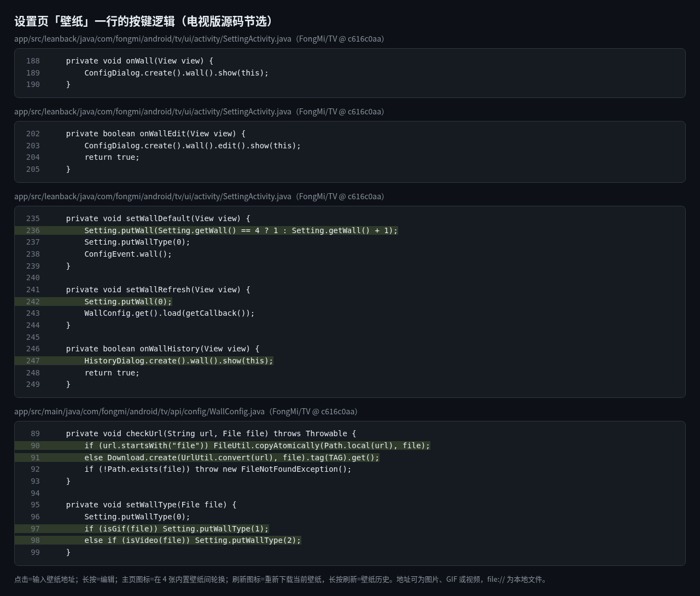700x596 pixels.
Task: Click line number 205
Action: tap(33, 169)
